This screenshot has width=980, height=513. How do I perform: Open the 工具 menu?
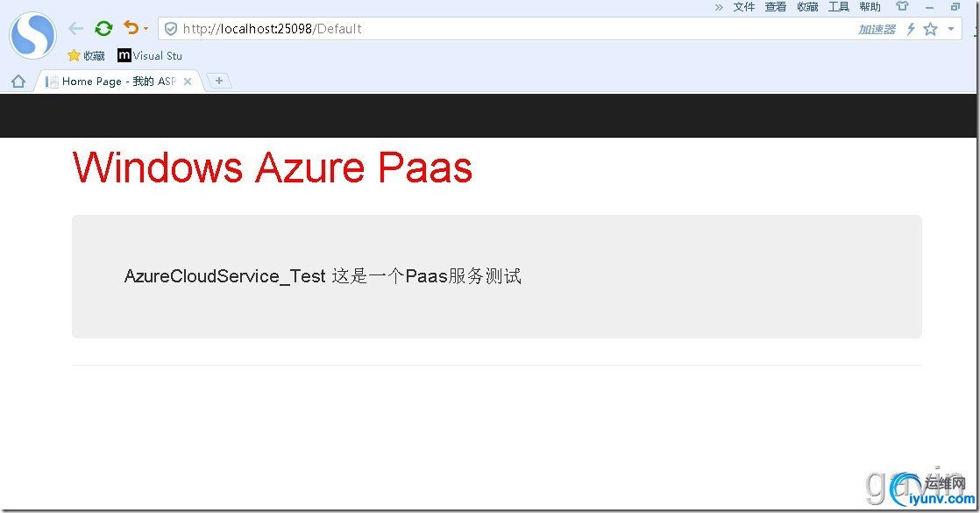(839, 7)
